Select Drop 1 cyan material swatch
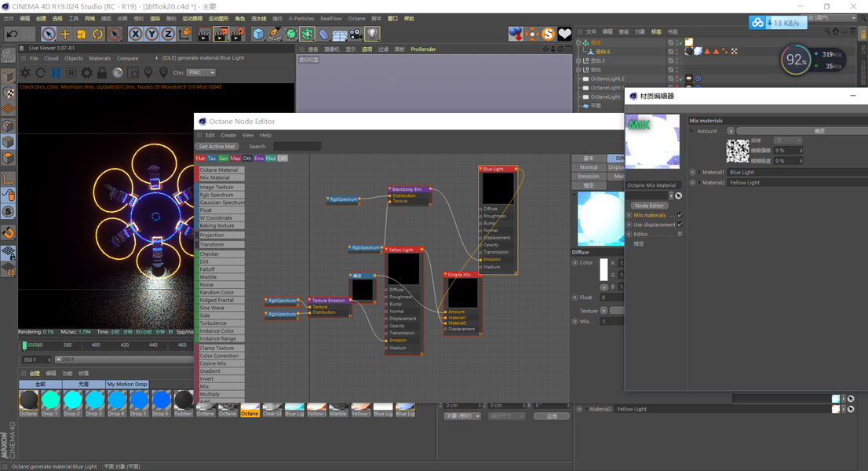Viewport: 868px width, 471px height. pos(50,400)
